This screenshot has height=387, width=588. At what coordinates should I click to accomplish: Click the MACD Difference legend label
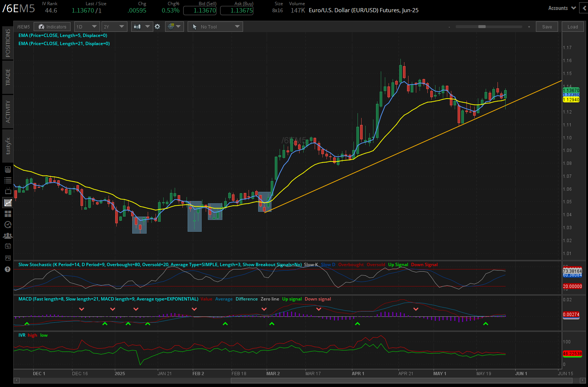point(247,299)
